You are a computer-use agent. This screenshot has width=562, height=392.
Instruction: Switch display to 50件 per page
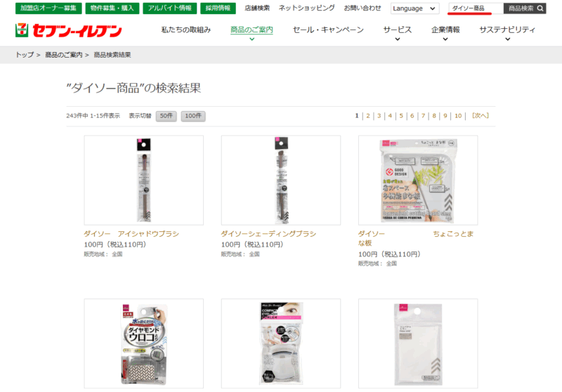pos(166,116)
